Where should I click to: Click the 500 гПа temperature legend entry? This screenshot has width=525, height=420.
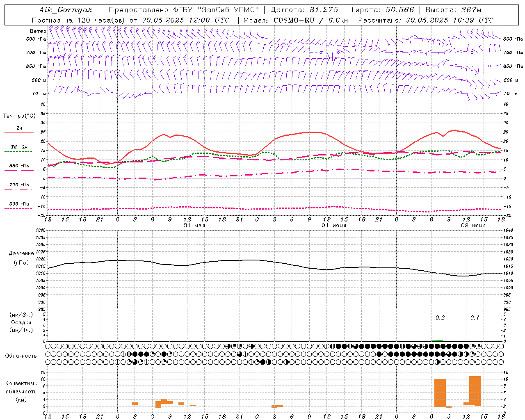[19, 204]
